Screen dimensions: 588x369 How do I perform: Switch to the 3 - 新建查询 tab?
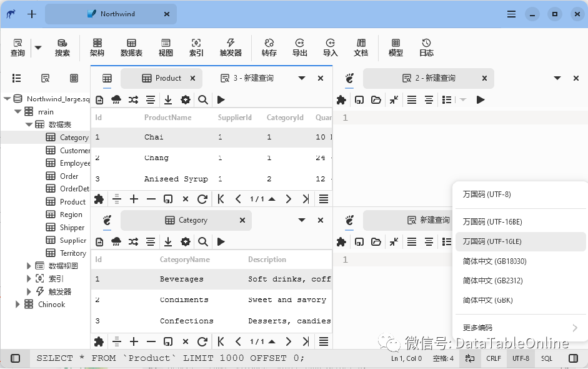coord(247,78)
